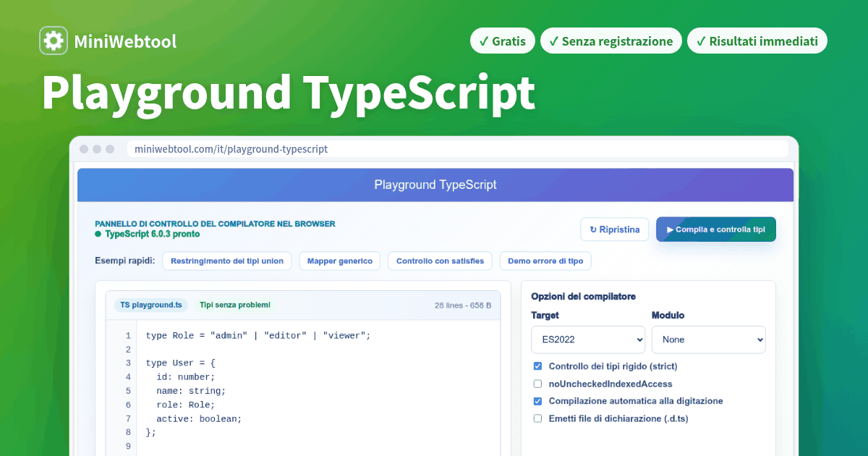
Task: Enable noUncheckedIndexedAccess checkbox
Action: coord(537,384)
